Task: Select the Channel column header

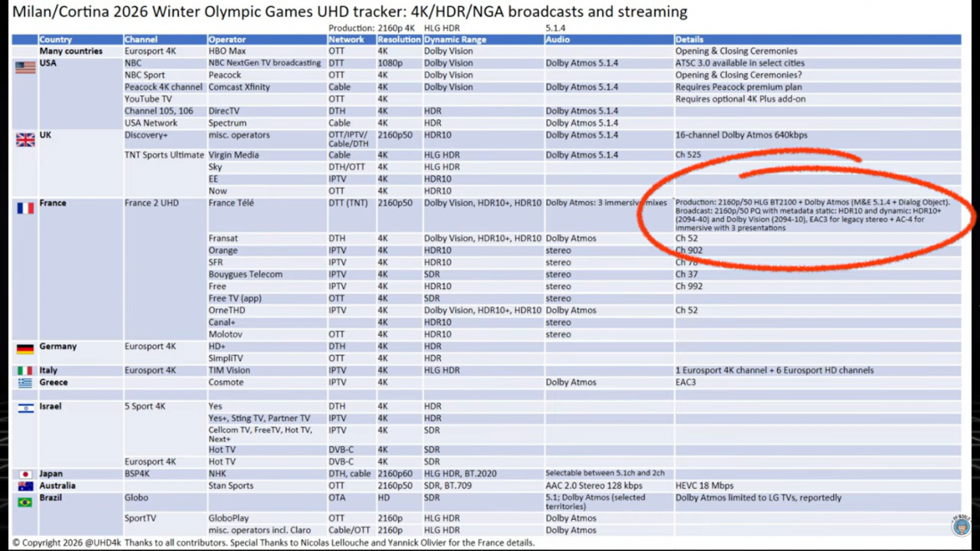Action: coord(141,39)
